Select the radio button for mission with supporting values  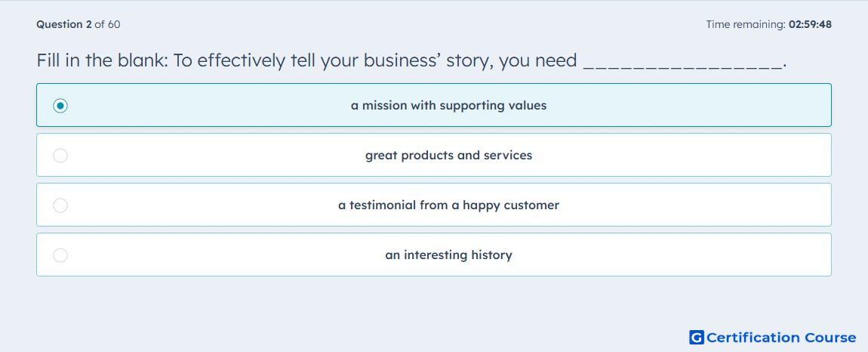tap(60, 105)
